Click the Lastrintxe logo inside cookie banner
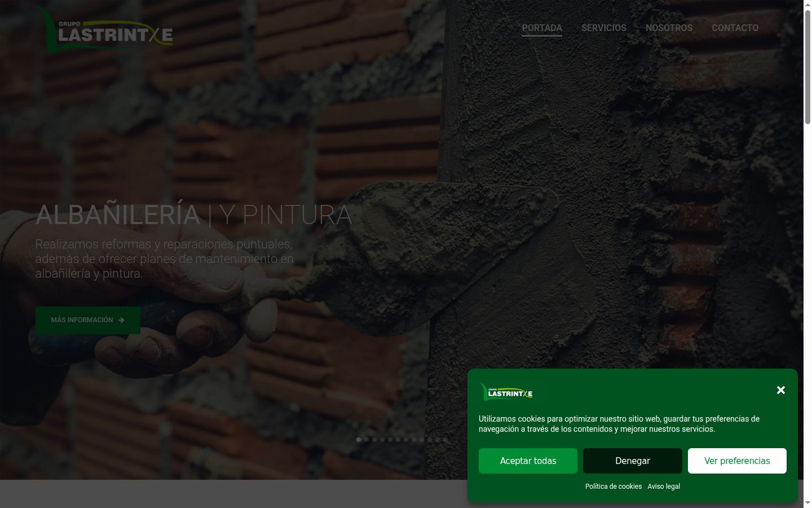The height and width of the screenshot is (508, 812). click(x=506, y=391)
